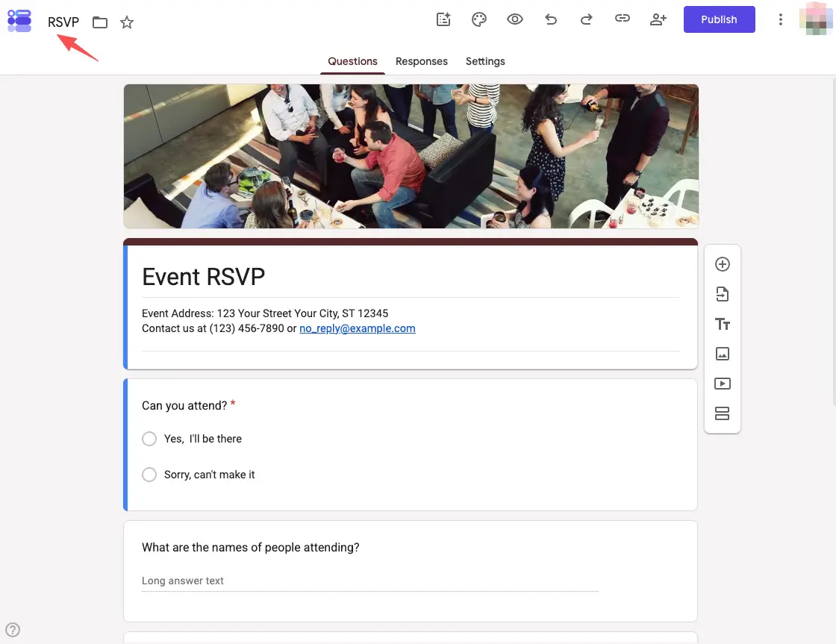
Task: Click the Long answer text field
Action: (370, 581)
